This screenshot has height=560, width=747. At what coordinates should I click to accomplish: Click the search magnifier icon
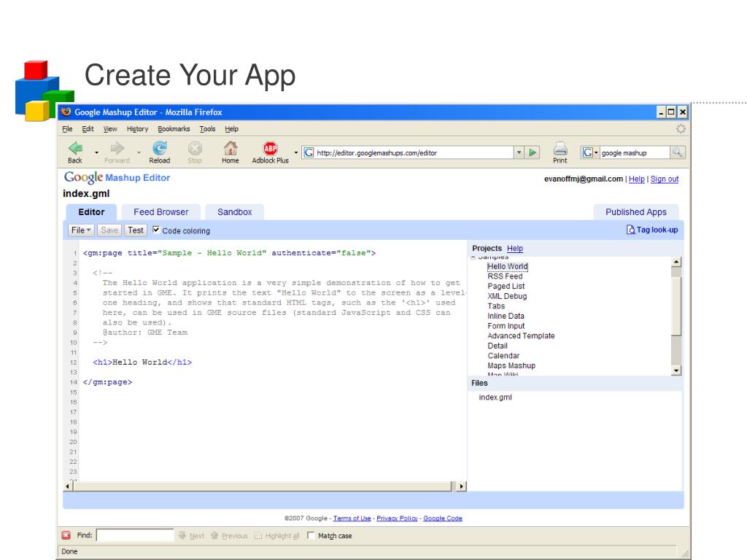click(x=677, y=152)
